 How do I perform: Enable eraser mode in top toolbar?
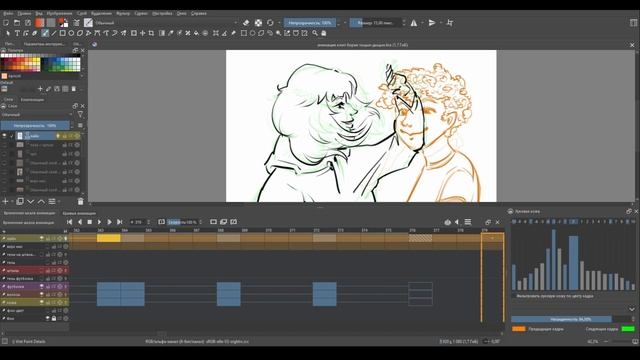[246, 23]
